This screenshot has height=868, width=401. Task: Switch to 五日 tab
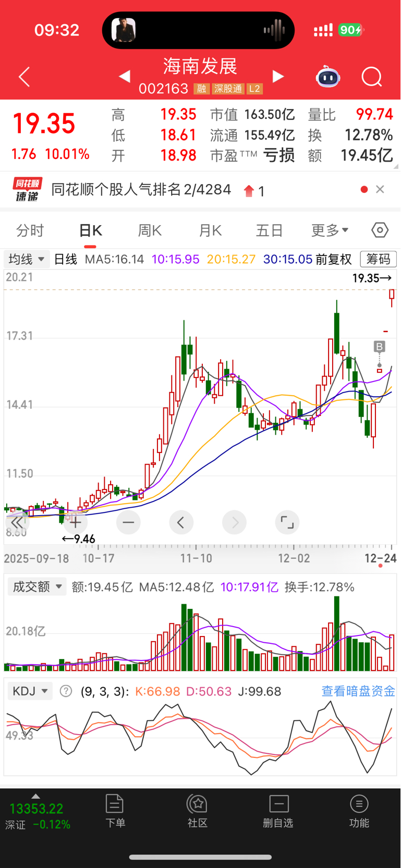pyautogui.click(x=270, y=230)
